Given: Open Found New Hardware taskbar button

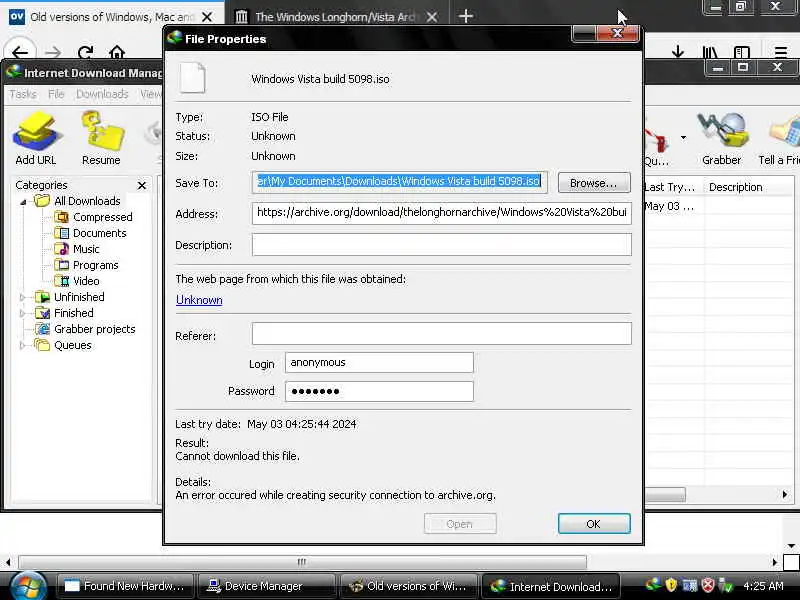Looking at the screenshot, I should tap(126, 586).
